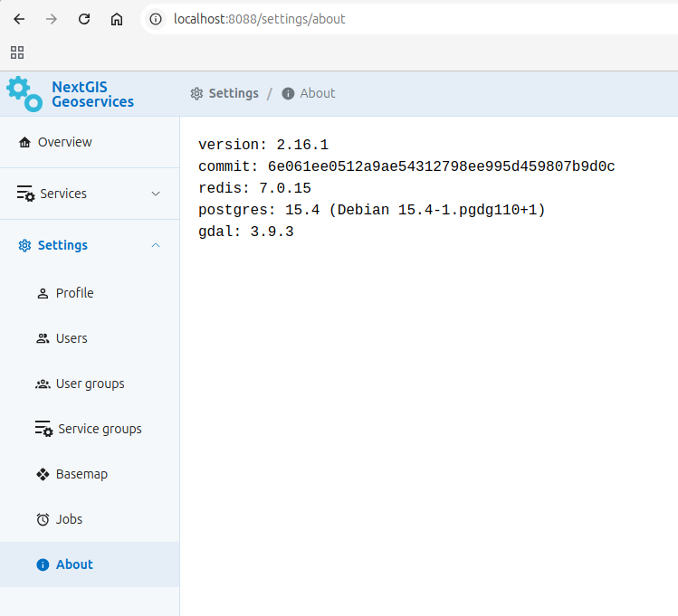Click the Overview home icon
The image size is (678, 616).
[x=24, y=143]
